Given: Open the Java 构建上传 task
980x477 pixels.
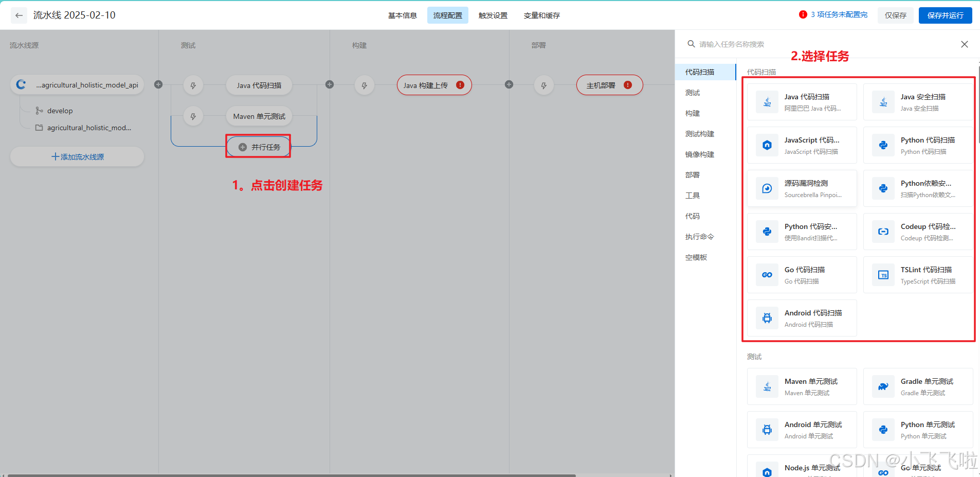Looking at the screenshot, I should click(x=434, y=85).
